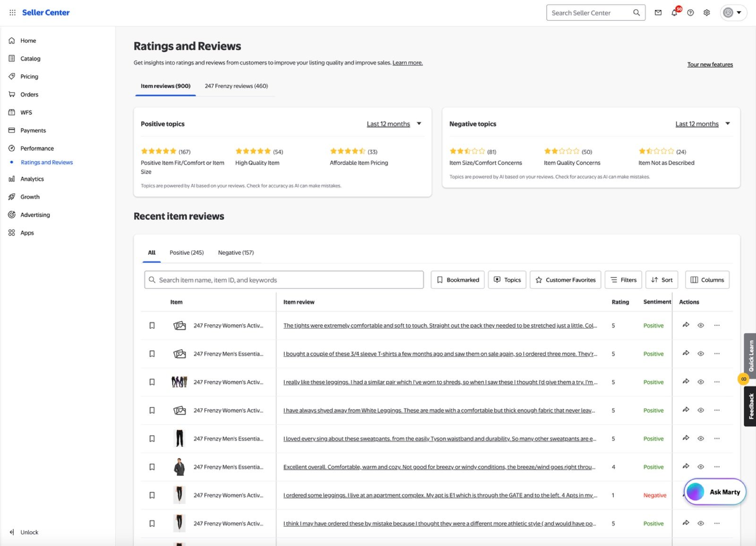Viewport: 756px width, 546px height.
Task: Open the Ask Marty assistant
Action: [x=715, y=492]
